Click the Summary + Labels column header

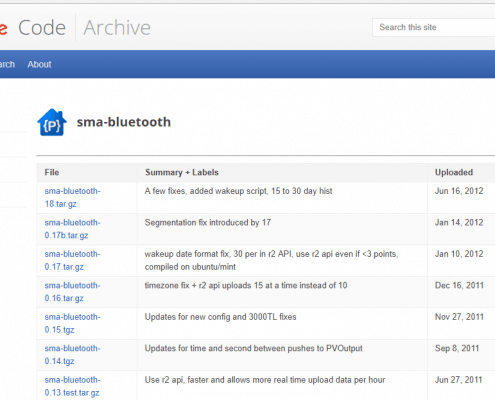point(182,172)
